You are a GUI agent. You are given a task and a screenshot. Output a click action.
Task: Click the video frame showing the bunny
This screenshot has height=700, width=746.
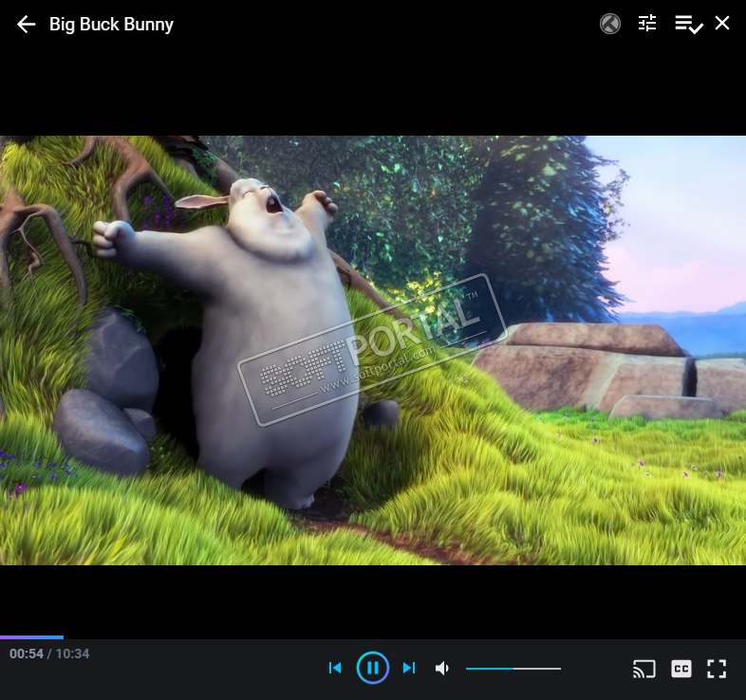pos(373,351)
